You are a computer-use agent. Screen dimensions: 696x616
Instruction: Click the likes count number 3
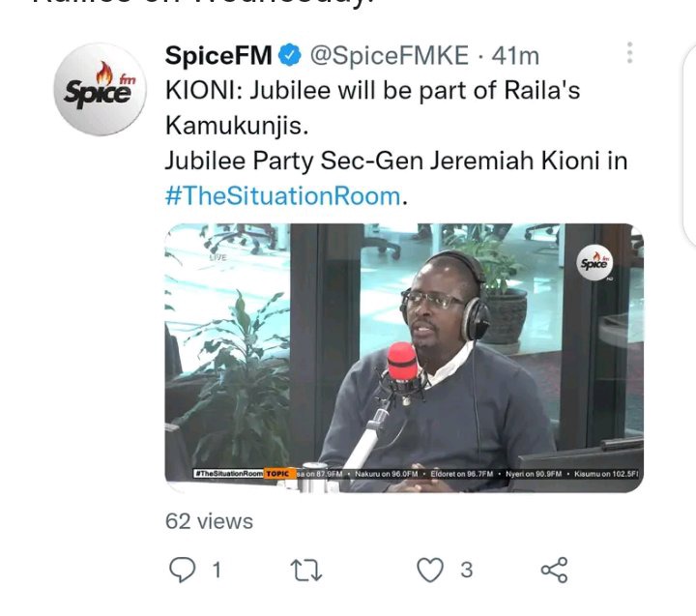467,570
